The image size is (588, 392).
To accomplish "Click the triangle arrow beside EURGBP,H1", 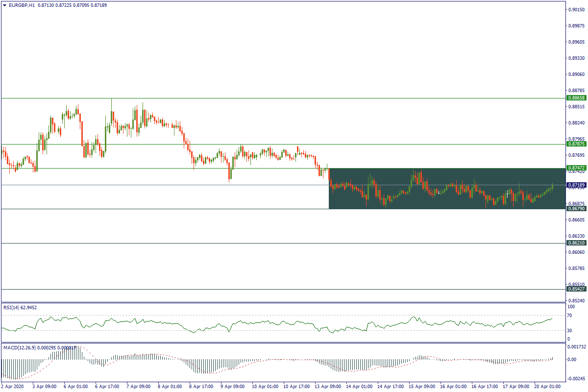I will coord(4,5).
